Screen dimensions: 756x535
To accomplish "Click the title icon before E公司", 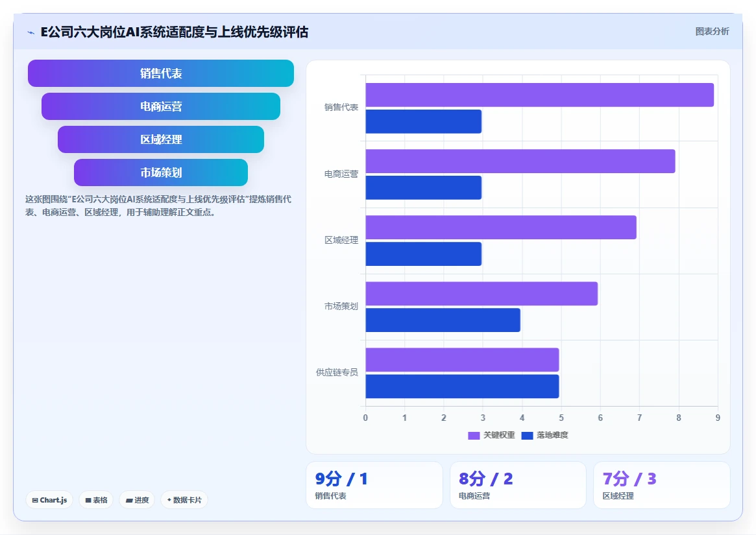I will (31, 33).
